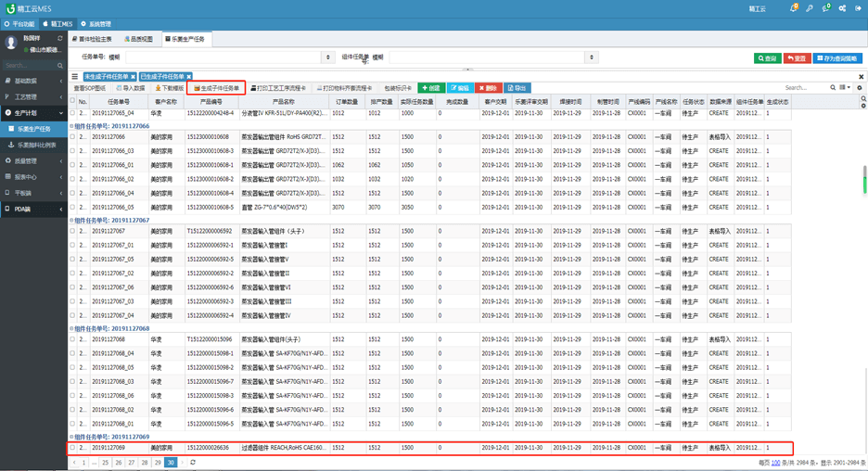Viewport: 868px width, 471px height.
Task: Open the grid settings gear icon
Action: (860, 88)
